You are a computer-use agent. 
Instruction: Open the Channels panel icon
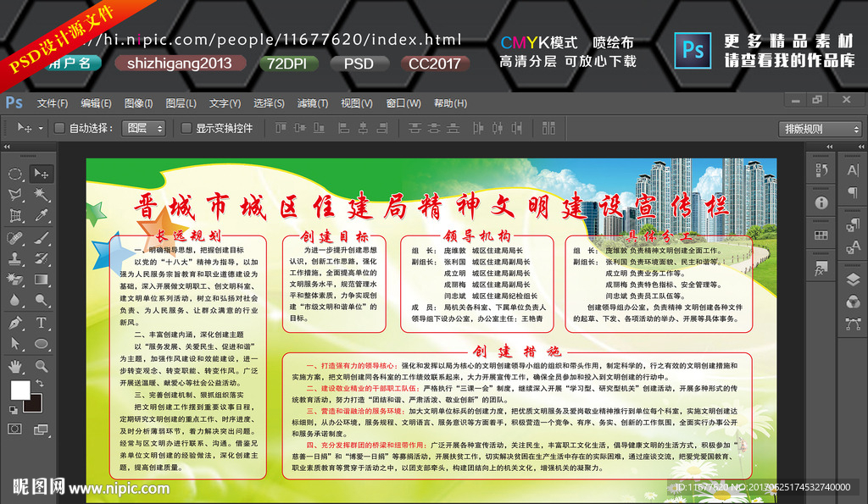[853, 302]
